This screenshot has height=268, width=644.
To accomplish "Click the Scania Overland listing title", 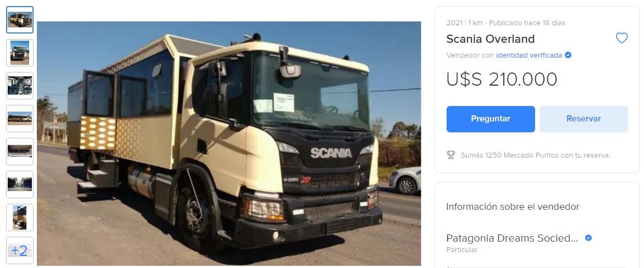I will (x=491, y=39).
